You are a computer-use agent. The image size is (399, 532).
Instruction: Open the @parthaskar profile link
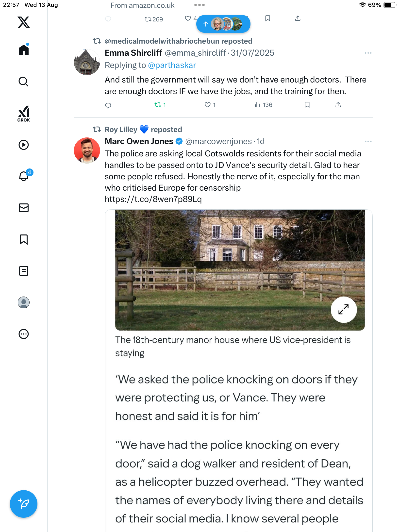click(x=172, y=65)
